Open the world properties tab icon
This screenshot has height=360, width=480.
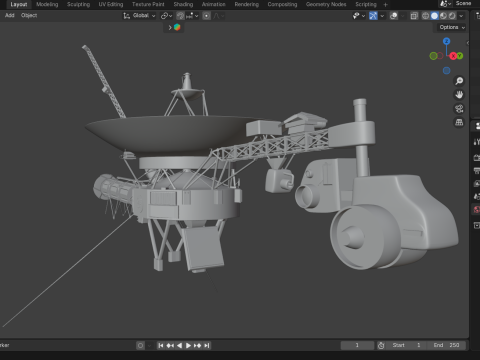click(477, 210)
